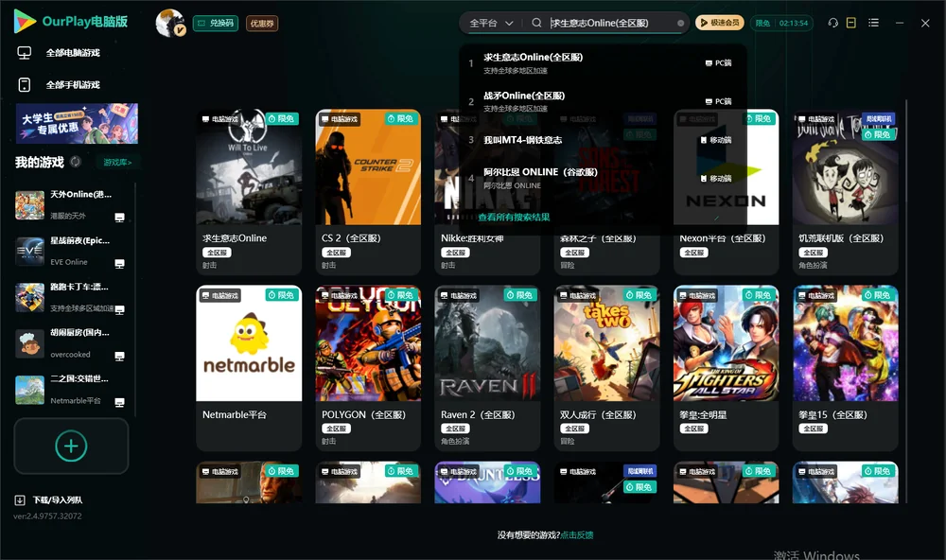Select 全部手机游戏 in sidebar
Viewport: 946px width, 560px height.
tap(73, 85)
